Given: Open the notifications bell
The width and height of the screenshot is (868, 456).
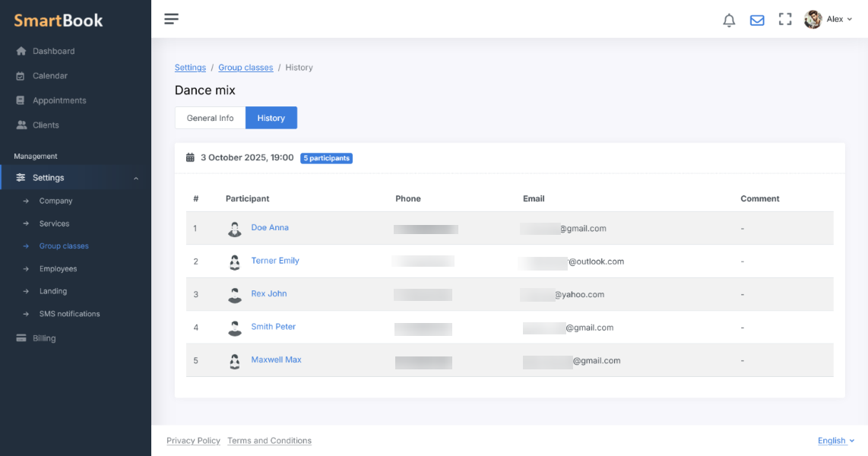Looking at the screenshot, I should 729,20.
